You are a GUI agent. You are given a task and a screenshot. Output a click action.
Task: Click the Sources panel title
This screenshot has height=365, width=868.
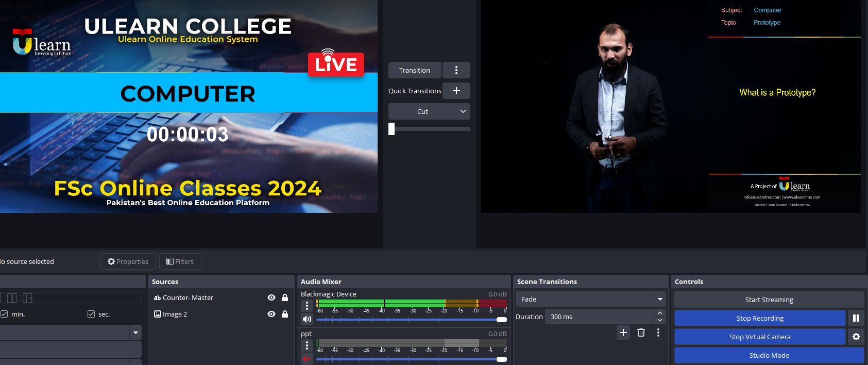click(x=165, y=281)
